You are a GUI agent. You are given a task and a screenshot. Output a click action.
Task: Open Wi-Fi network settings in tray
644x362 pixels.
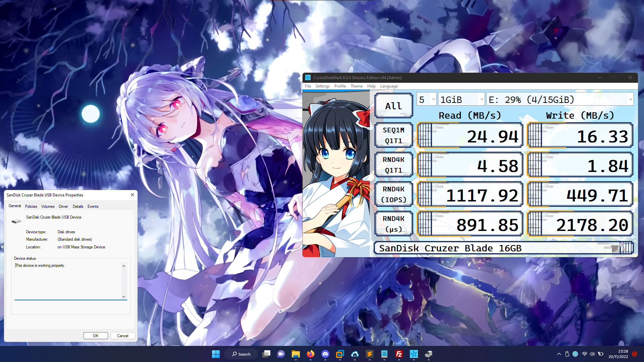(x=584, y=354)
